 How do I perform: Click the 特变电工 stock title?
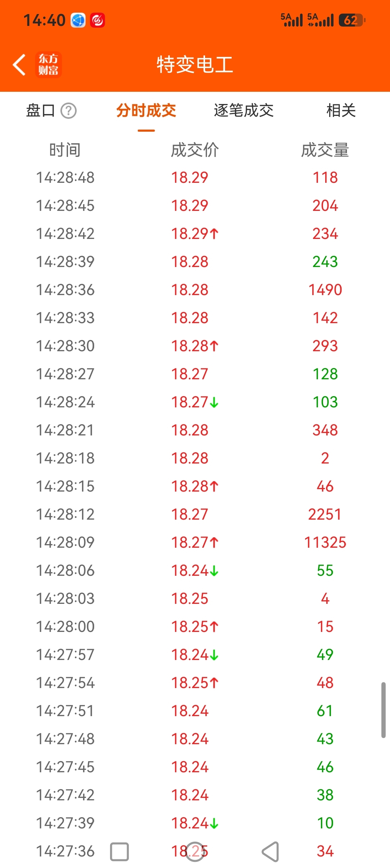click(x=195, y=65)
